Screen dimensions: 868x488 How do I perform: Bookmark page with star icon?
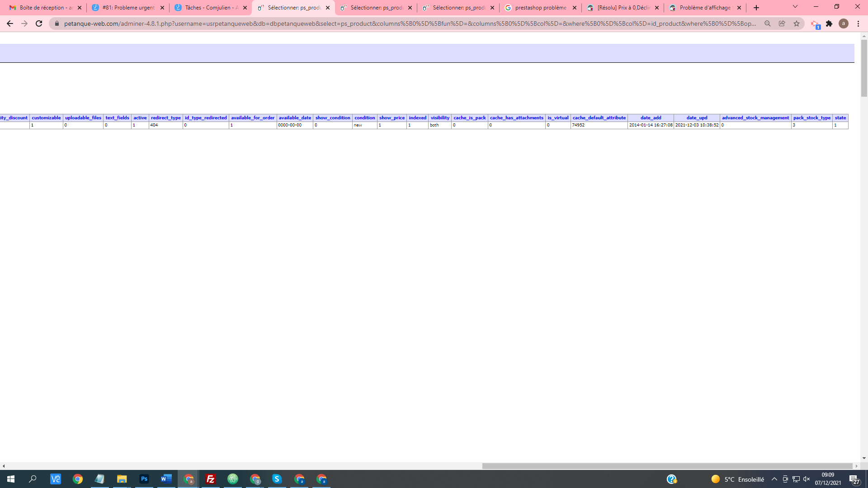[x=797, y=23]
